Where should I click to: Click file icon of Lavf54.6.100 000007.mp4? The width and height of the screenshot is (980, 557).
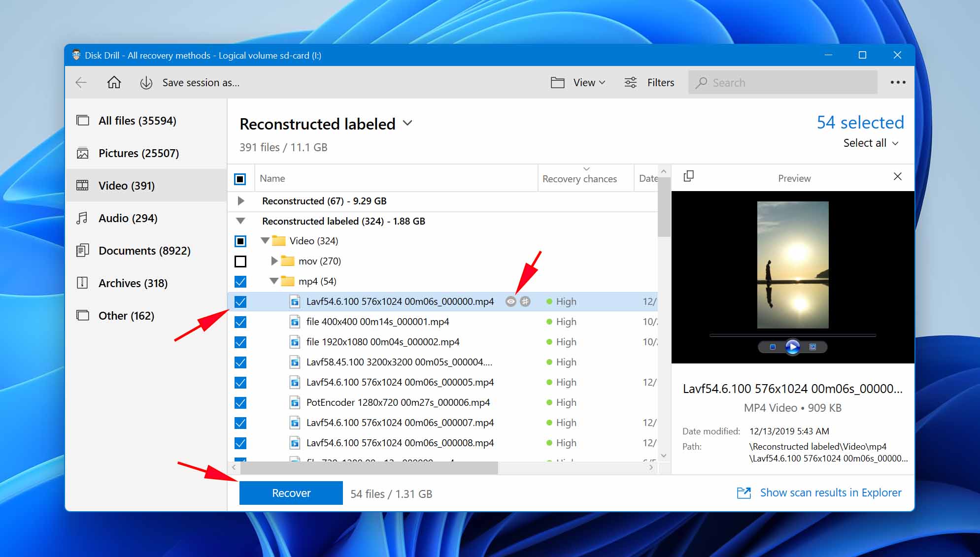(295, 423)
